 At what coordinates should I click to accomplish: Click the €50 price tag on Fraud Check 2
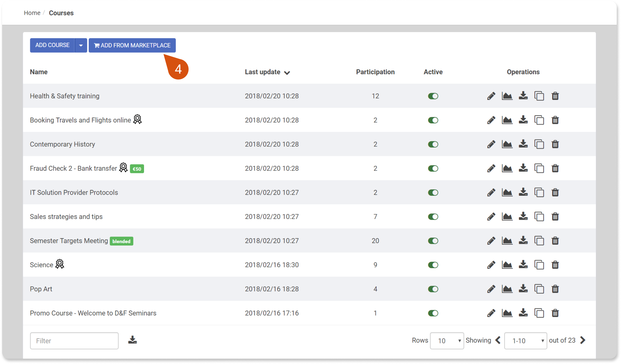coord(137,169)
